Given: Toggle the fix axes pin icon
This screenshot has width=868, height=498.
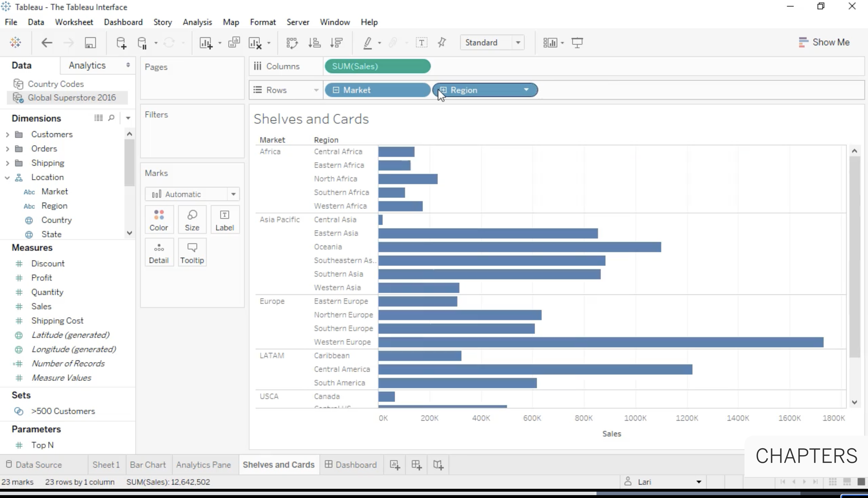Looking at the screenshot, I should pos(442,43).
